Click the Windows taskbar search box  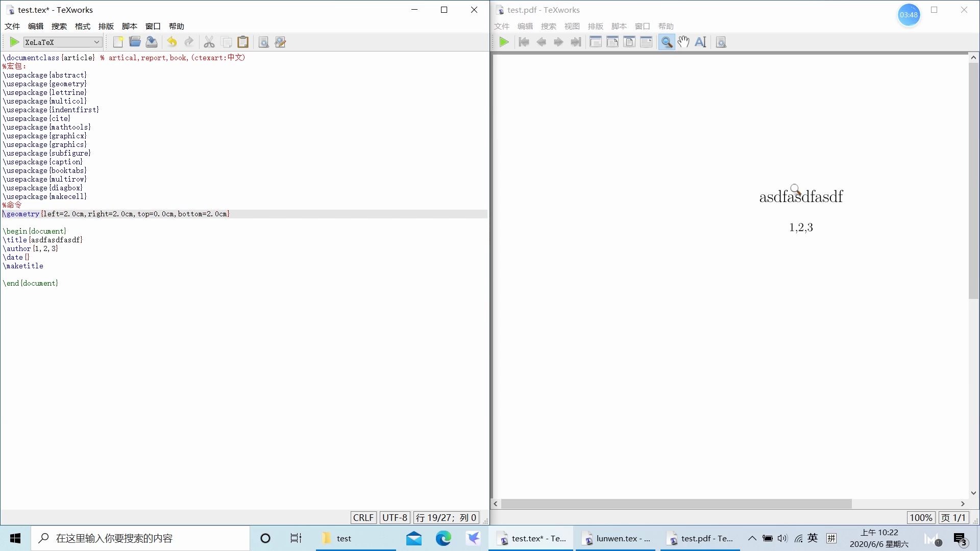140,538
